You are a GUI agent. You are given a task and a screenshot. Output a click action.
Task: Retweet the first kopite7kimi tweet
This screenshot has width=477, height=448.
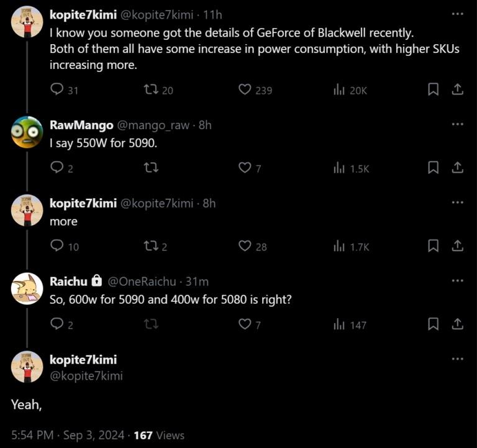click(151, 89)
